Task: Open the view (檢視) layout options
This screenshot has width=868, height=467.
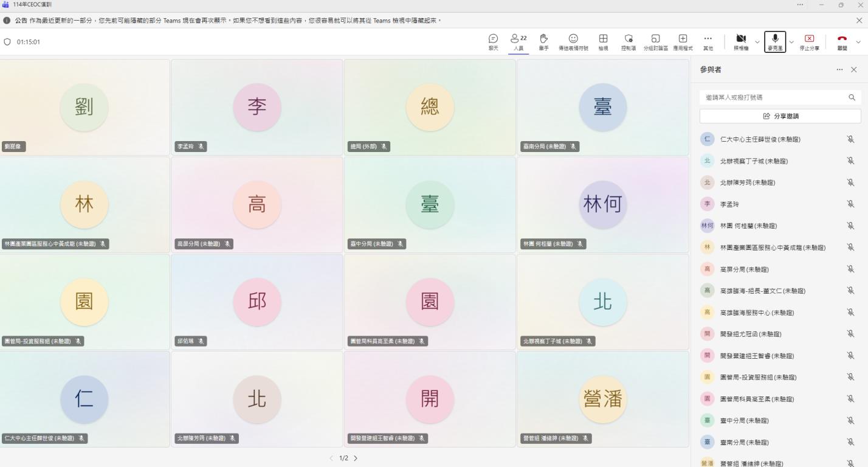Action: click(603, 41)
